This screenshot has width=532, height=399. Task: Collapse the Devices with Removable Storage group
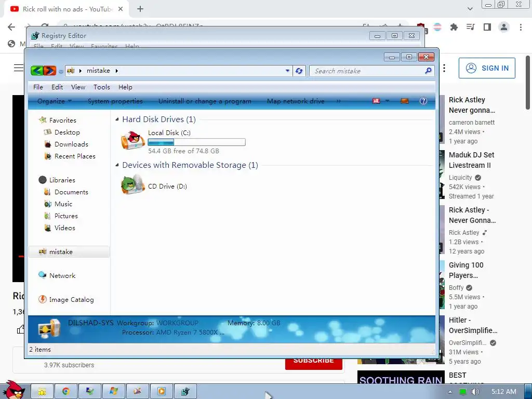tap(117, 165)
